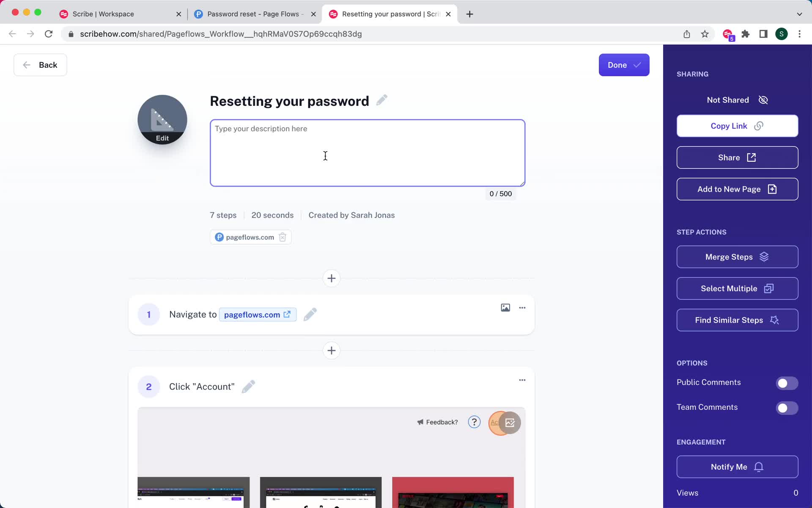The width and height of the screenshot is (812, 508).
Task: Click the pageflows.com tab in browser
Action: [x=254, y=13]
